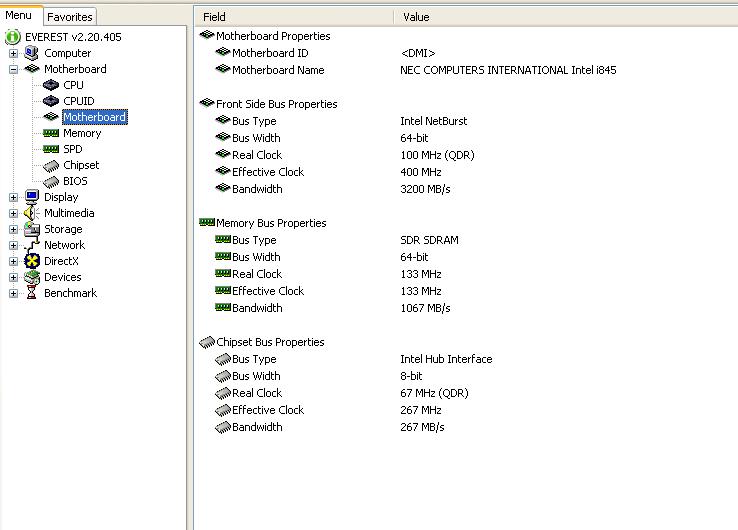Open the Chipset icon in sidebar
Image resolution: width=738 pixels, height=530 pixels.
pyautogui.click(x=51, y=165)
